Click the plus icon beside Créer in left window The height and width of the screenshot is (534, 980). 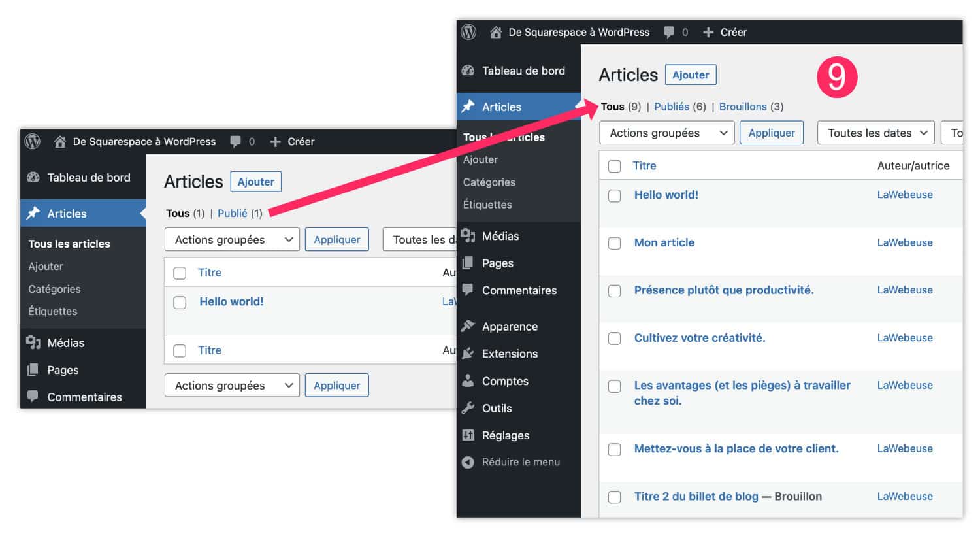[x=275, y=142]
